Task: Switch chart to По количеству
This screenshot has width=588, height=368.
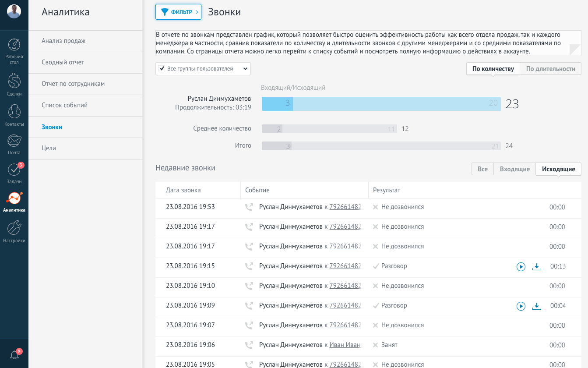Action: (x=493, y=69)
